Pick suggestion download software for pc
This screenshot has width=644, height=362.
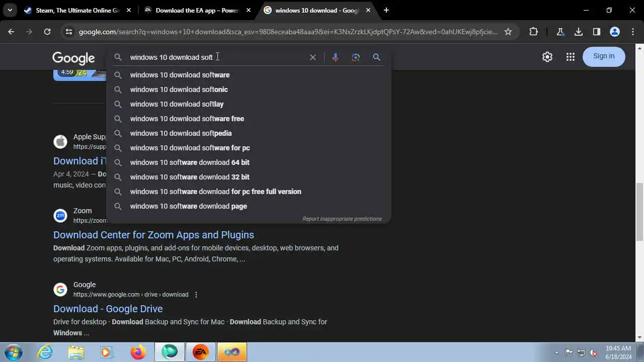(249, 148)
